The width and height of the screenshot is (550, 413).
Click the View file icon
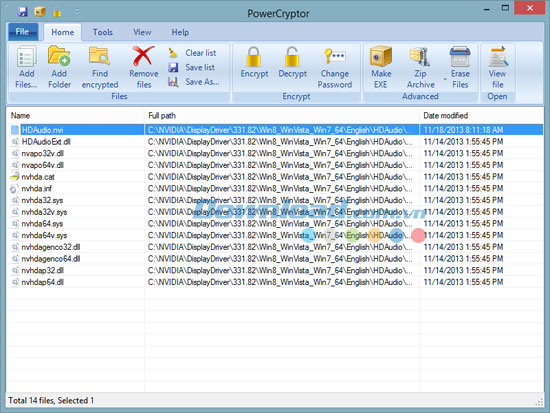[x=498, y=56]
